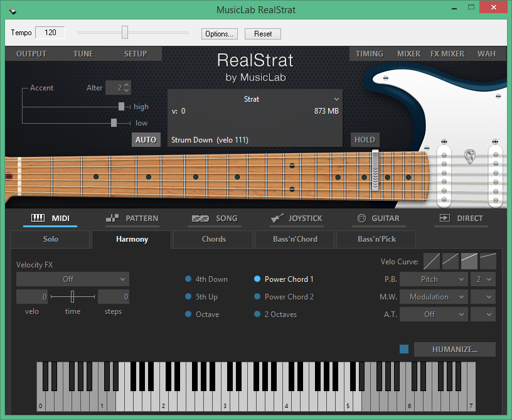The height and width of the screenshot is (420, 512).
Task: Select the Harmony tab
Action: [x=132, y=239]
